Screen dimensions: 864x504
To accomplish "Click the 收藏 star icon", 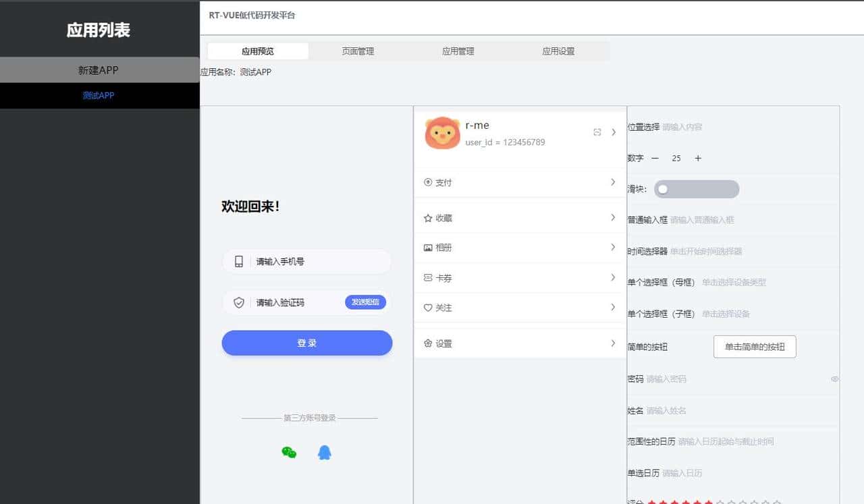I will [x=427, y=217].
